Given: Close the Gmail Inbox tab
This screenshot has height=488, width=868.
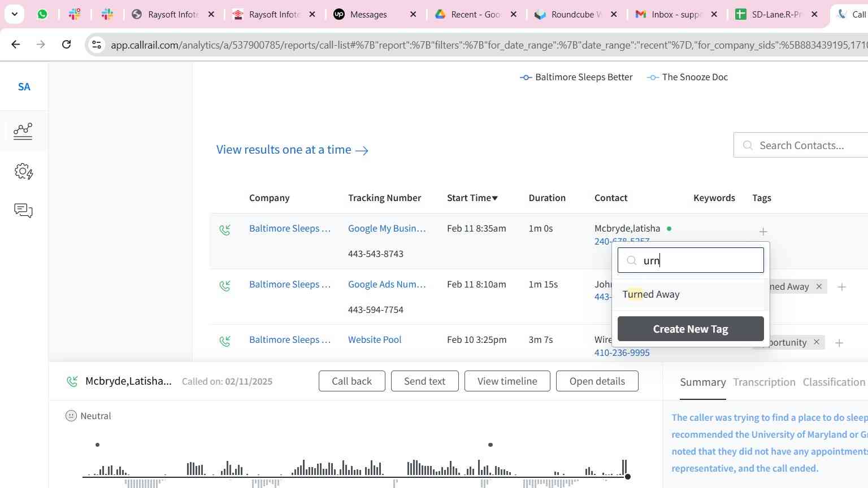Looking at the screenshot, I should tap(714, 14).
